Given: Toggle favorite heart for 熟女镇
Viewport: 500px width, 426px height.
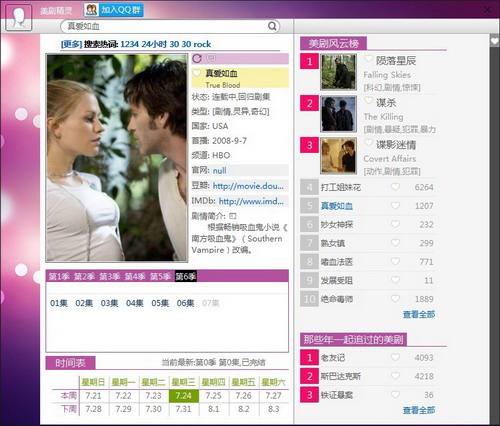Looking at the screenshot, I should 395,243.
